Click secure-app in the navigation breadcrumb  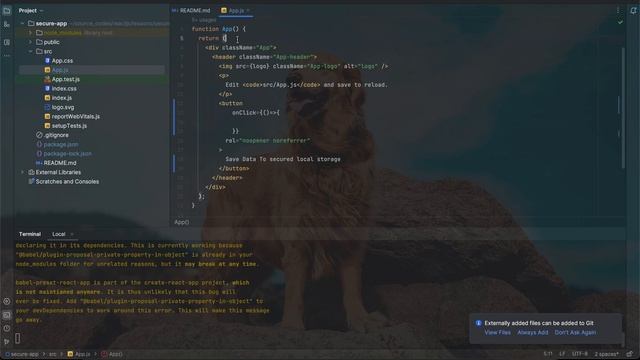[x=22, y=354]
